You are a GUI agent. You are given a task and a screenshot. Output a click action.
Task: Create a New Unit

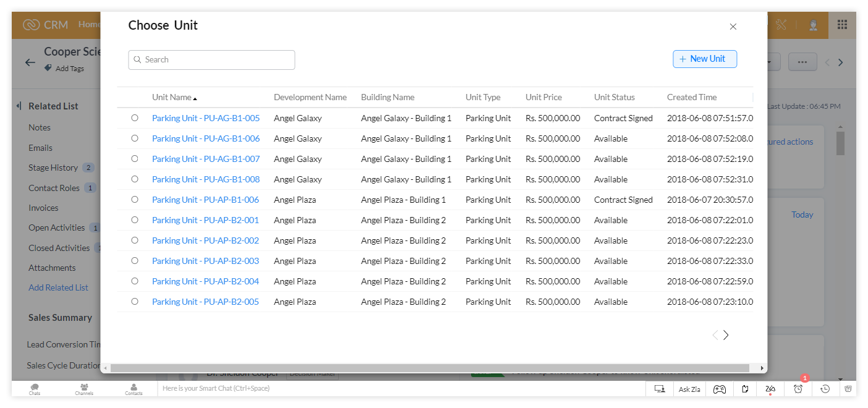pyautogui.click(x=705, y=59)
